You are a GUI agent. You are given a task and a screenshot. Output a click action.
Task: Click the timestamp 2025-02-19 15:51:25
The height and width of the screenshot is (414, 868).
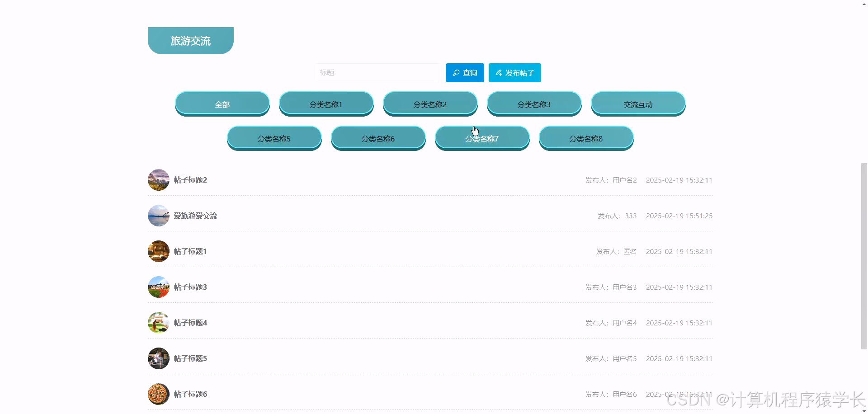[x=679, y=216]
